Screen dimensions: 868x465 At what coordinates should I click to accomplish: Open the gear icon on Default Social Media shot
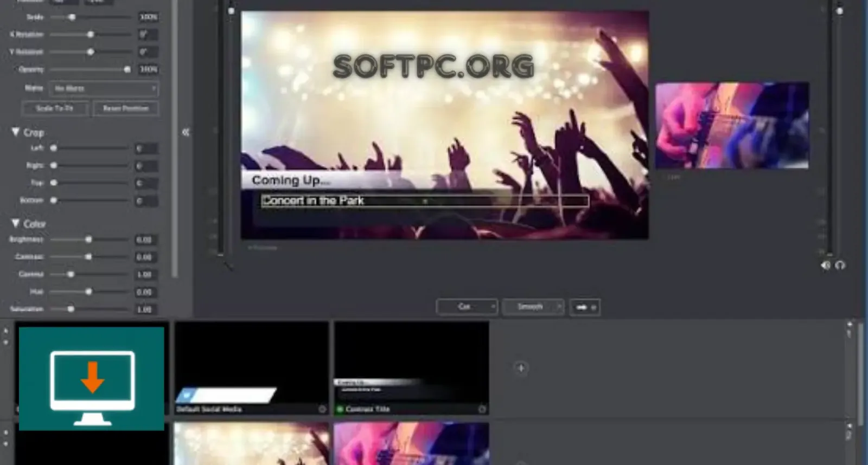322,409
